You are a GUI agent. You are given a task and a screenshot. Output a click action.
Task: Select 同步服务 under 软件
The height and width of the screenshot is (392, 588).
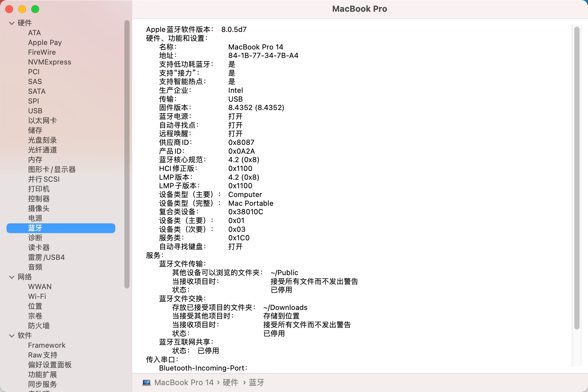(x=42, y=385)
